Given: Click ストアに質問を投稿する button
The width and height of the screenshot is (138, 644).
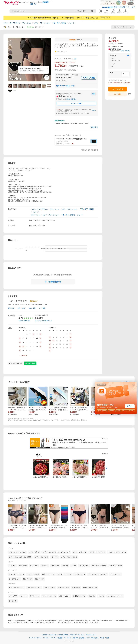Looking at the screenshot, I should (53, 282).
